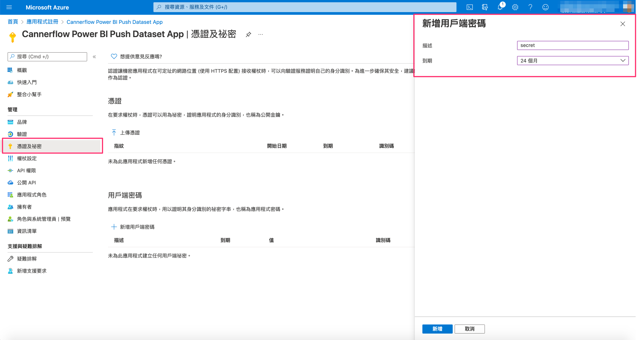The image size is (644, 340).
Task: Open the more options ellipsis next to title
Action: coord(261,34)
